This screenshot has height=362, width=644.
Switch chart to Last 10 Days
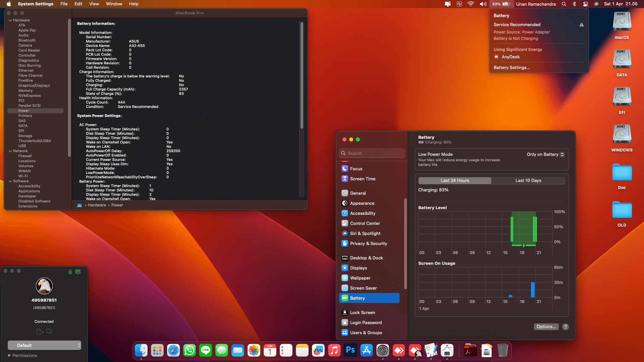[528, 181]
